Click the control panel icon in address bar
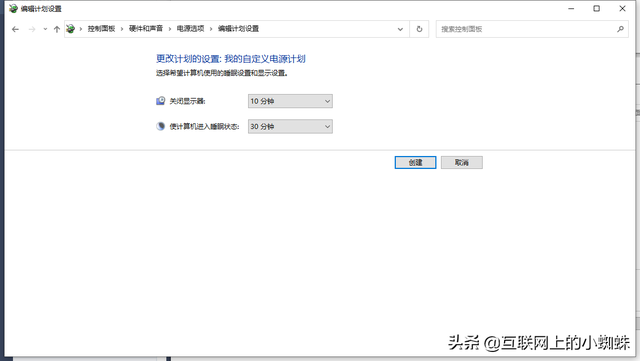This screenshot has height=361, width=640. point(71,29)
